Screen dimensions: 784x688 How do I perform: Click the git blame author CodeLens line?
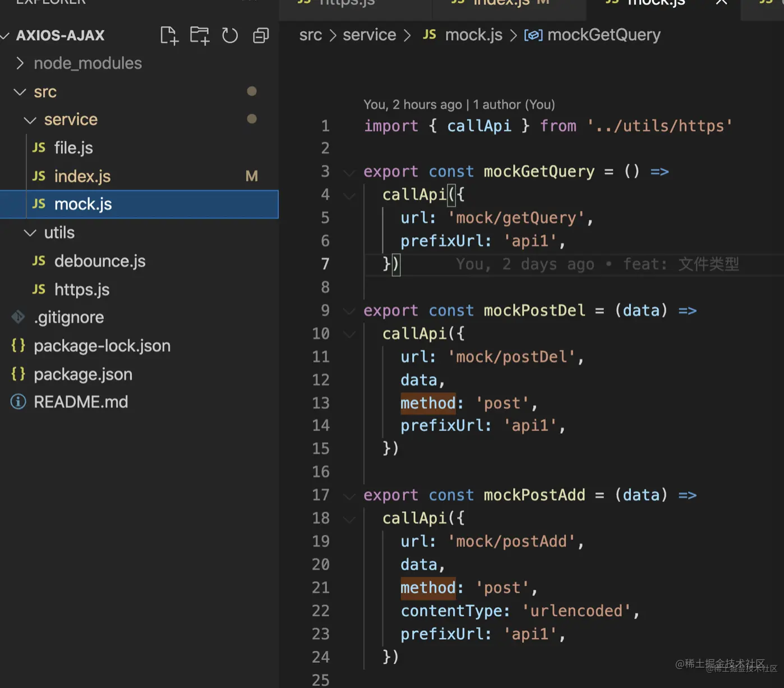[x=459, y=104]
